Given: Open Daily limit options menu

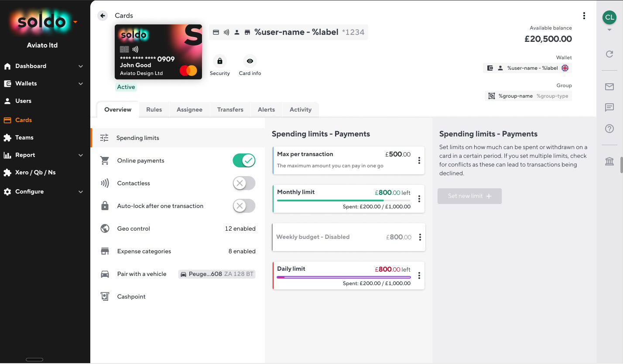Looking at the screenshot, I should tap(419, 276).
